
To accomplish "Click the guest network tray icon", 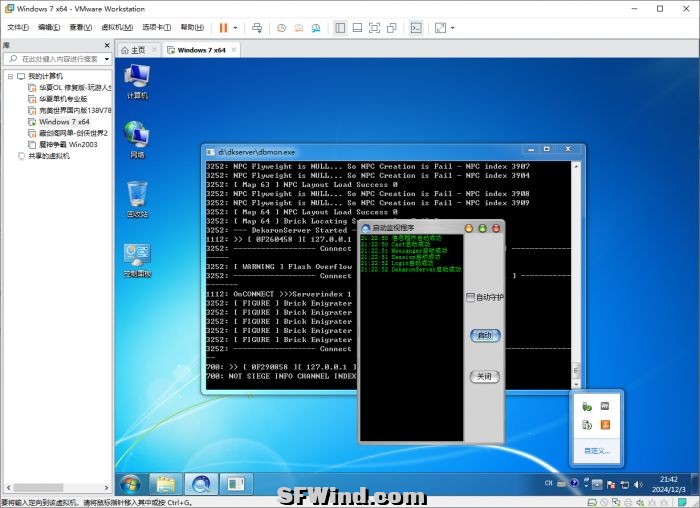I will (625, 484).
